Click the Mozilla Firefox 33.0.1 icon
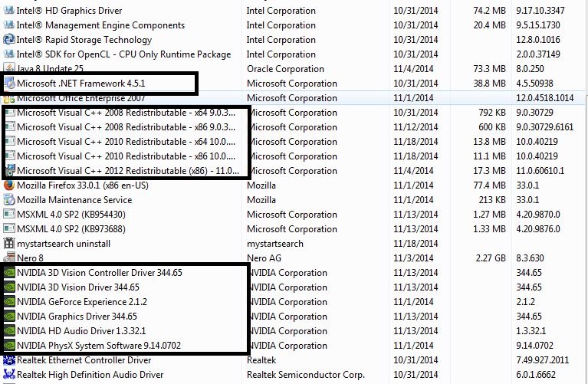The image size is (588, 384). (x=8, y=185)
